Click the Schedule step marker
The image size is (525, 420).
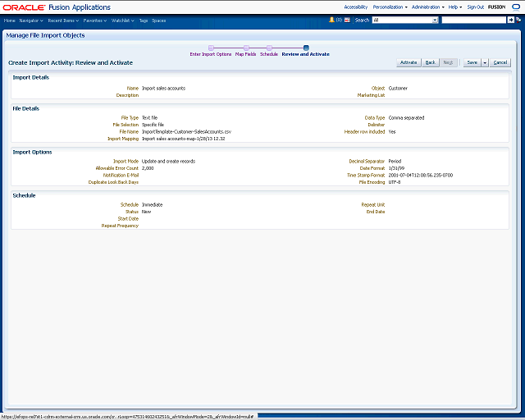pyautogui.click(x=269, y=48)
